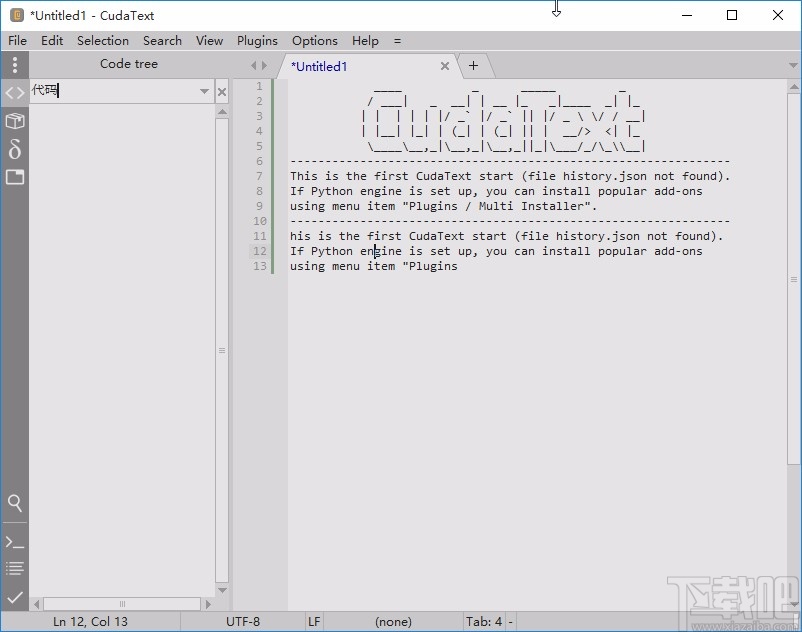Close the Untitled1 tab

[x=445, y=66]
